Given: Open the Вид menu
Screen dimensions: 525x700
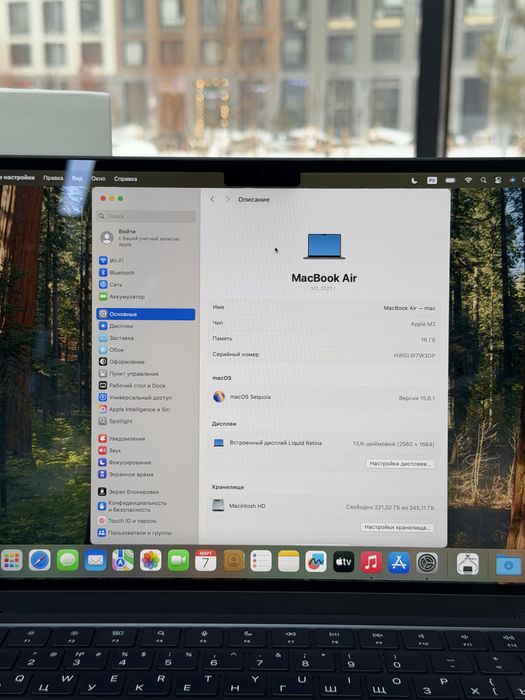Looking at the screenshot, I should (77, 178).
